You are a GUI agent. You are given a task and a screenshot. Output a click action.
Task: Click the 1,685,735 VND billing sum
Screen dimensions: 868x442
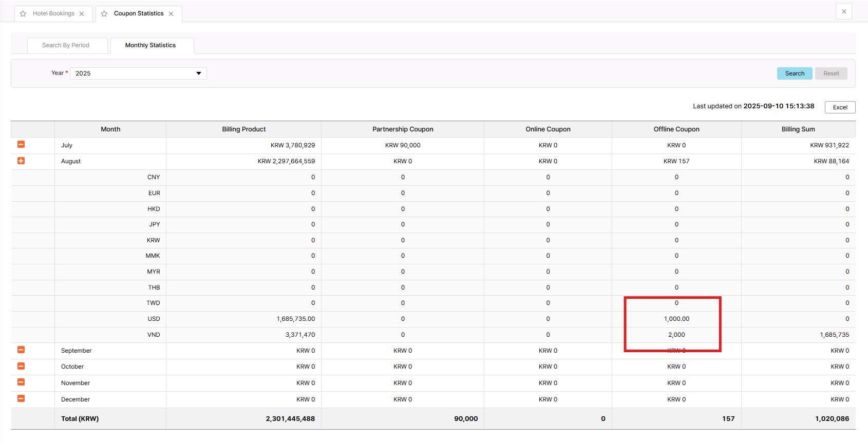pos(834,335)
